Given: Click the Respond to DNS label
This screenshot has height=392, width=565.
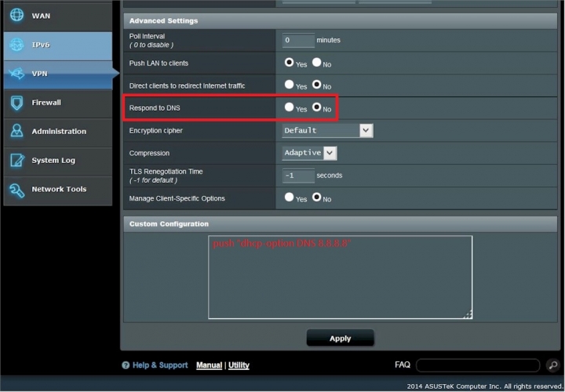Looking at the screenshot, I should click(155, 108).
